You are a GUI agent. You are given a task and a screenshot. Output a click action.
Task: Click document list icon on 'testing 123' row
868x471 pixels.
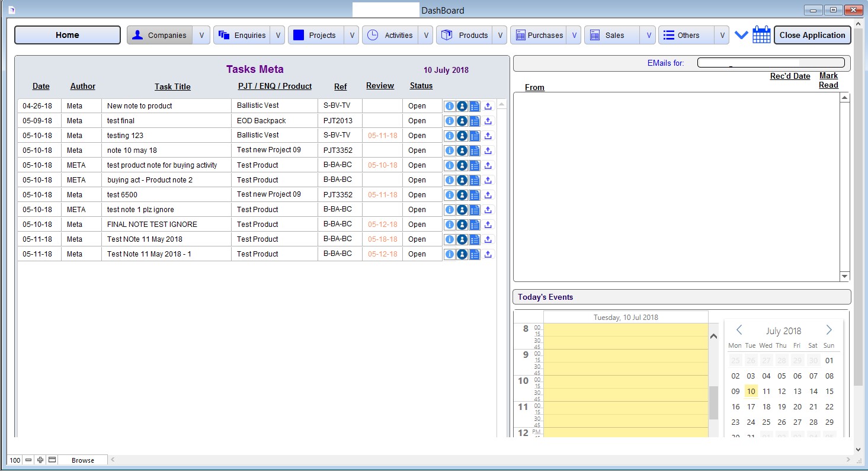pos(475,136)
